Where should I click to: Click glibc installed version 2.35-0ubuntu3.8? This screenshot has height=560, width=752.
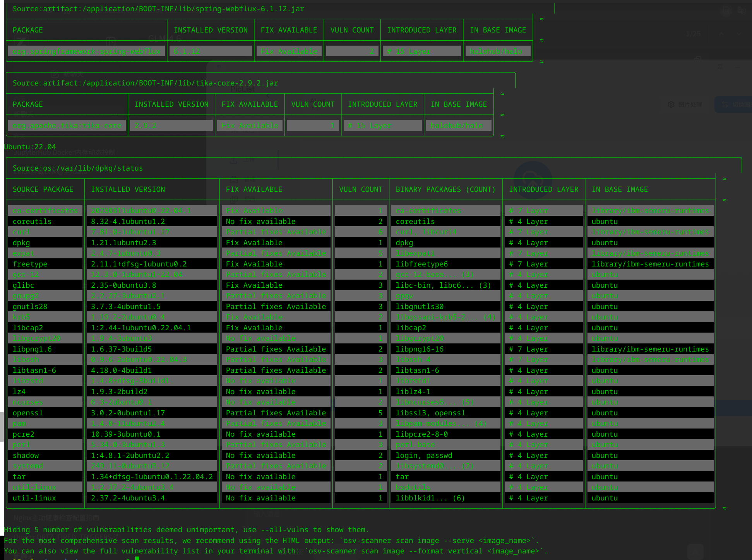(123, 285)
